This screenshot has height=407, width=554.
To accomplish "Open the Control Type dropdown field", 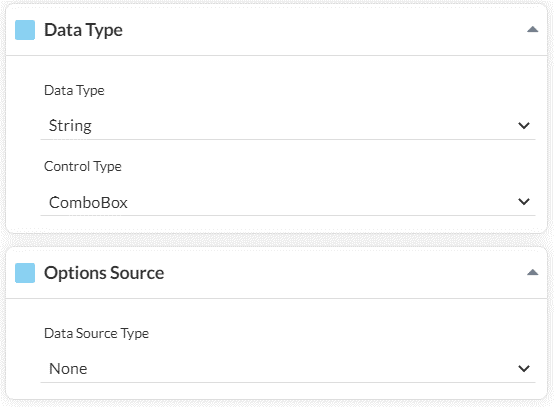I will [288, 202].
